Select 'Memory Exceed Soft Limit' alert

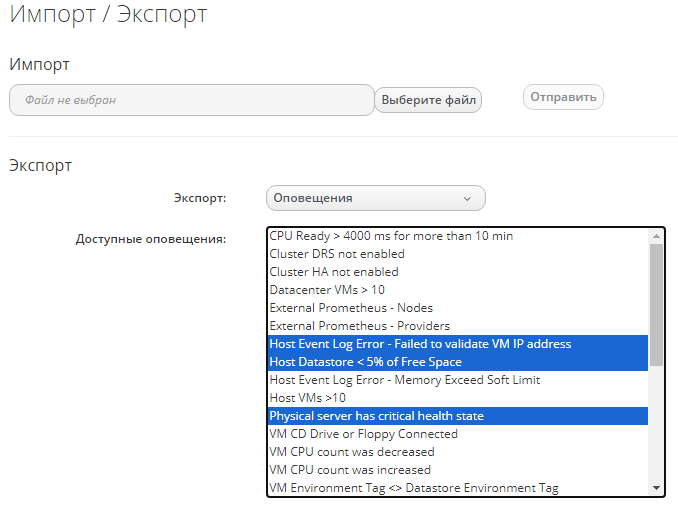pos(404,380)
